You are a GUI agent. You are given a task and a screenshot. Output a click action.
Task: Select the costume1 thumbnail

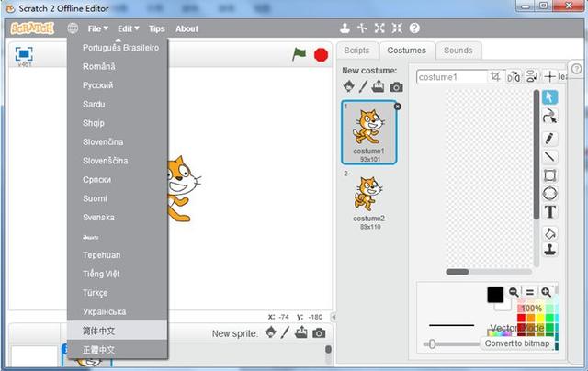pos(369,132)
